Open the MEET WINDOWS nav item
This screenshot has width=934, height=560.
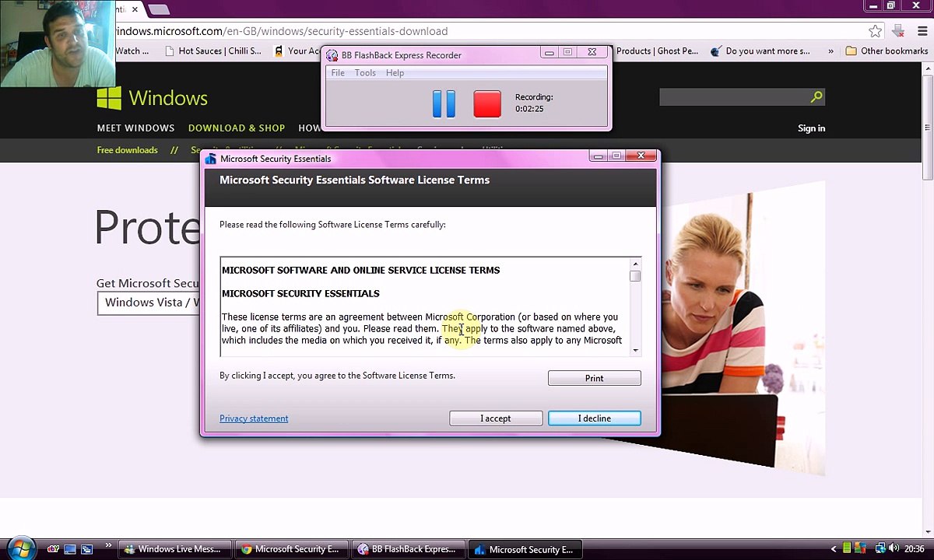(x=135, y=128)
